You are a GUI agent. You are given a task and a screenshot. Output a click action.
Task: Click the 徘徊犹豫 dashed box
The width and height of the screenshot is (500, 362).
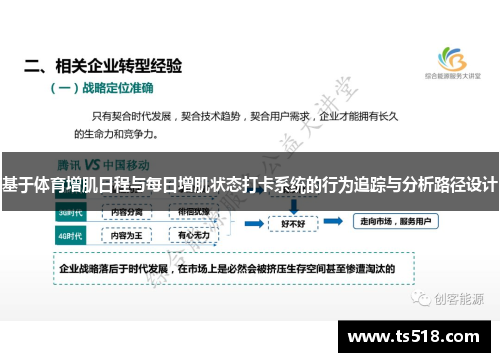pyautogui.click(x=194, y=212)
